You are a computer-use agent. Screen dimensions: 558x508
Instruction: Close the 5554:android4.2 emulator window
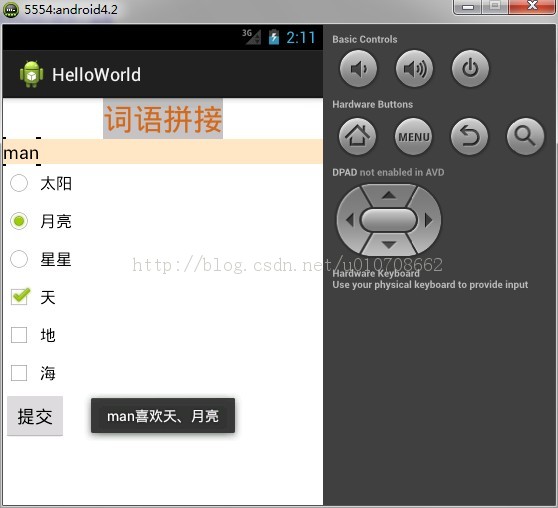pyautogui.click(x=532, y=6)
